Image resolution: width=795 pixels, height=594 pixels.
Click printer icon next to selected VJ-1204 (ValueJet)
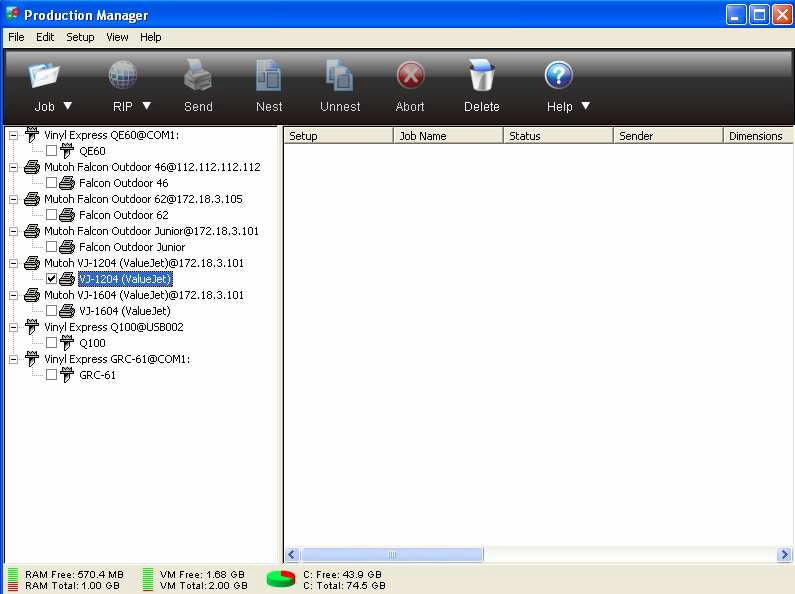67,279
